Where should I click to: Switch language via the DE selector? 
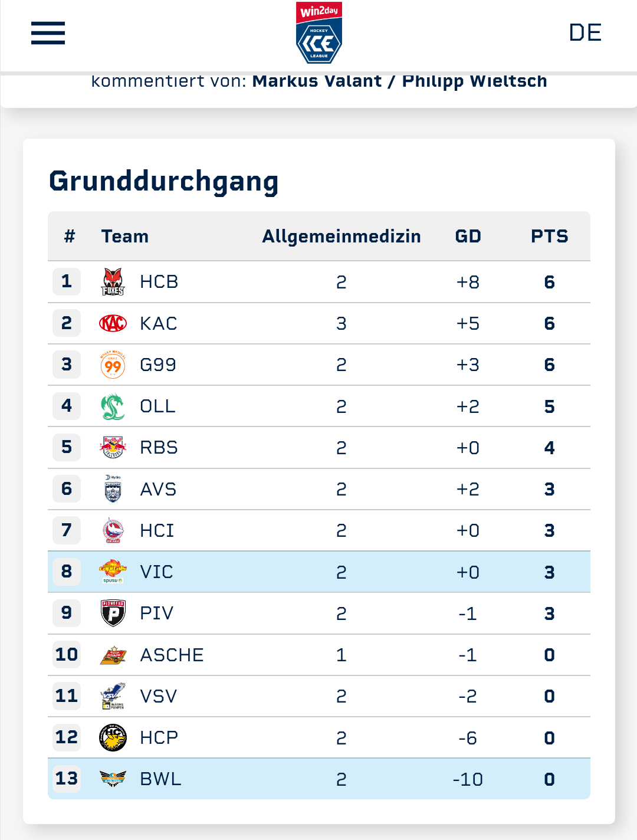coord(585,33)
